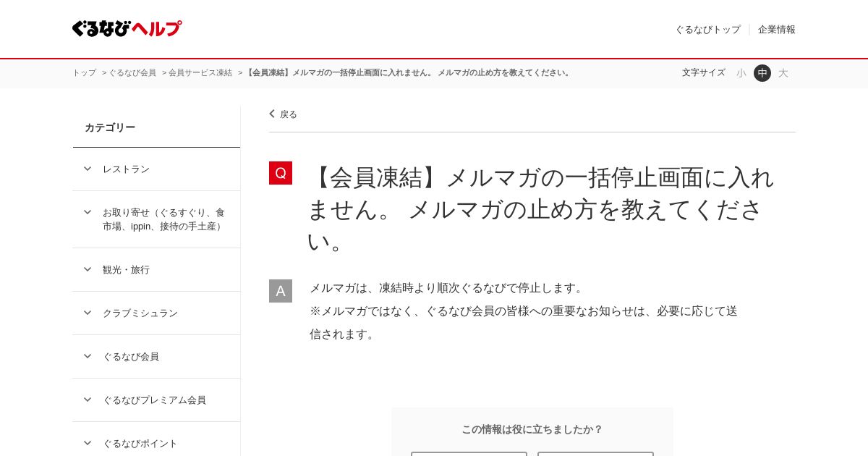This screenshot has width=868, height=456.
Task: Expand the ぐるなびプレミアム会員 category chevron
Action: [x=88, y=400]
